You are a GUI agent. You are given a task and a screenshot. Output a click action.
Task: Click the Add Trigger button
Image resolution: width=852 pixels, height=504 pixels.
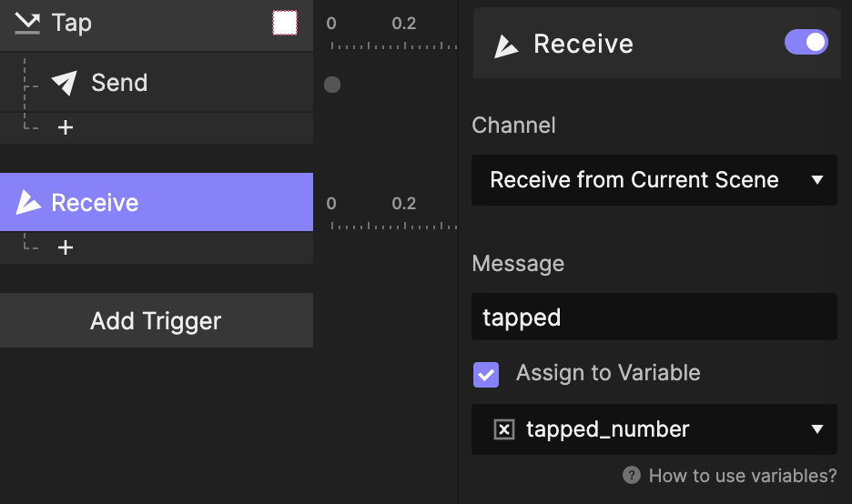point(157,320)
